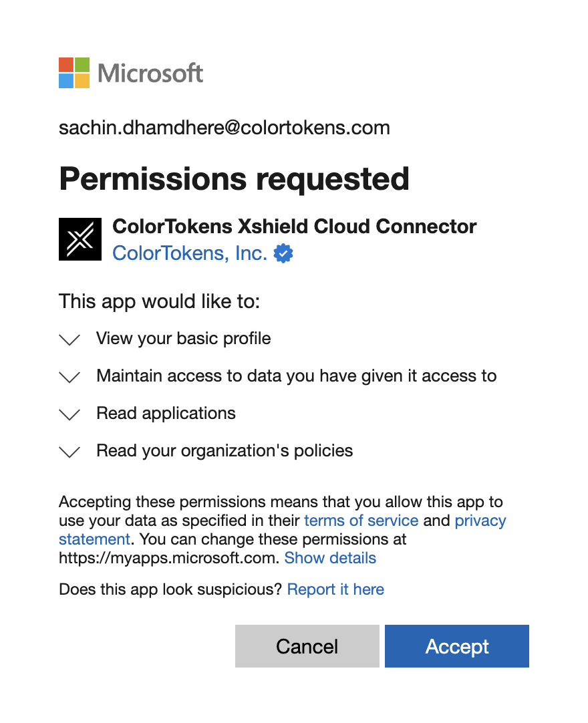Click the View your basic profile text
Viewport: 588px width, 723px height.
tap(184, 338)
